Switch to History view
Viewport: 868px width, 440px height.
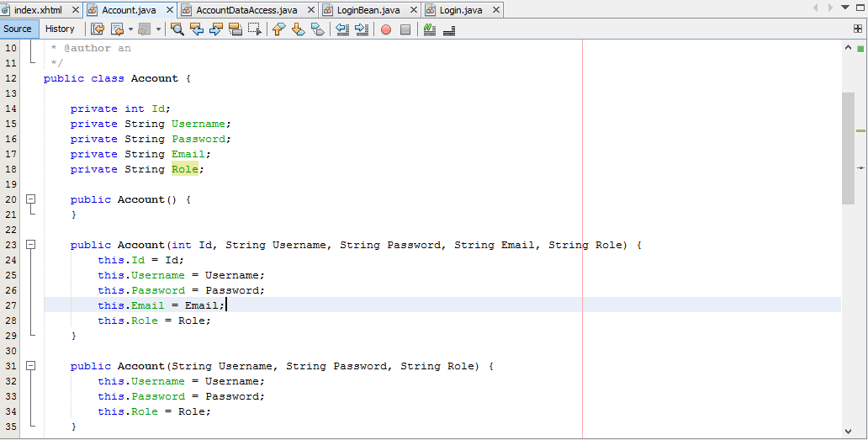(x=60, y=29)
